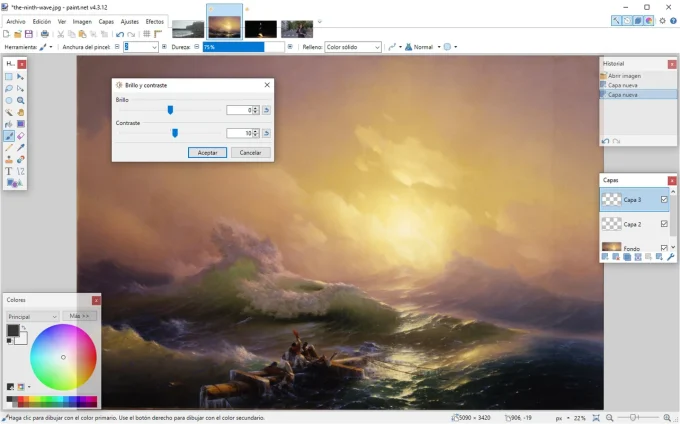Open the Ajustes menu
Screen dimensions: 680x424
(130, 21)
